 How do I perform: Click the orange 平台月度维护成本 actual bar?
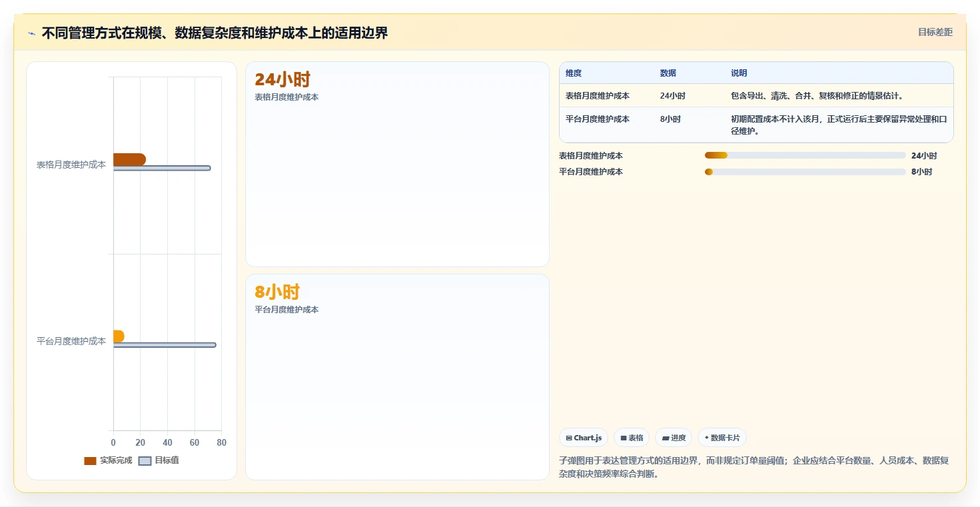(119, 336)
